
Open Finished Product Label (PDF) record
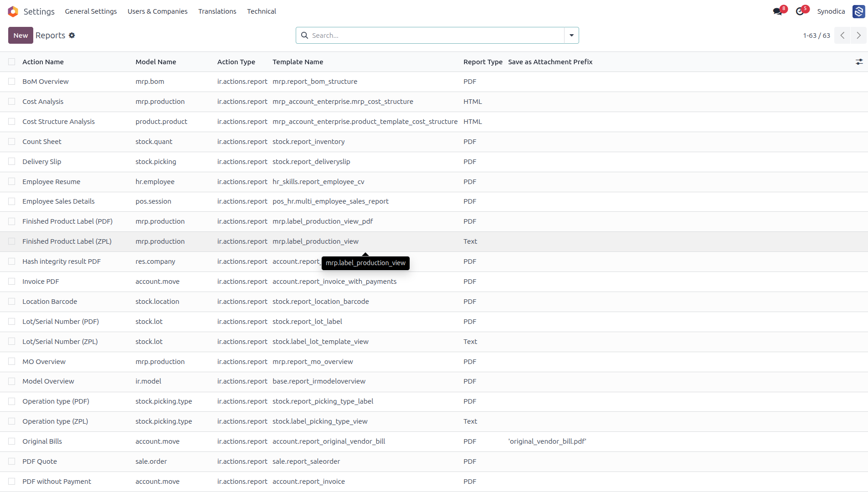tap(67, 221)
